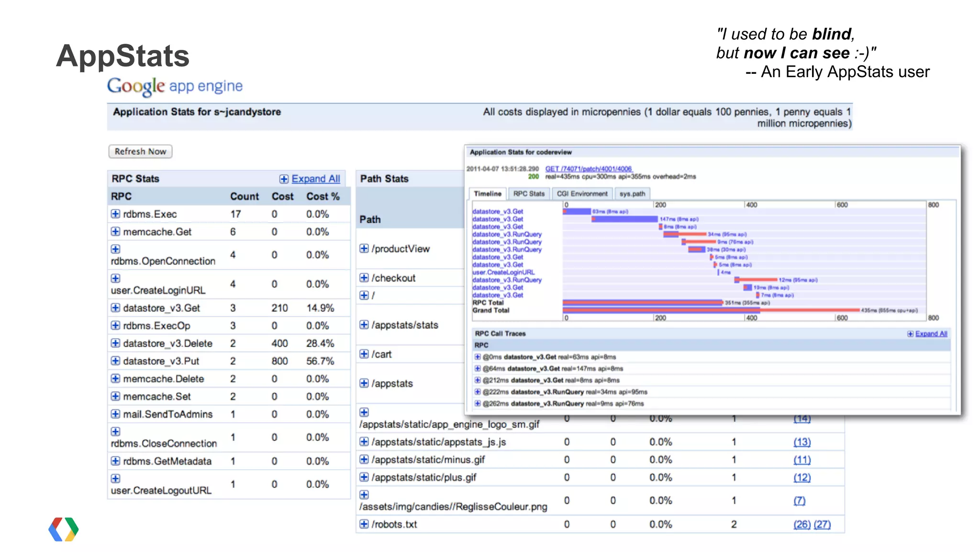This screenshot has height=552, width=980.
Task: Open the CGI Environment tab
Action: click(x=582, y=194)
